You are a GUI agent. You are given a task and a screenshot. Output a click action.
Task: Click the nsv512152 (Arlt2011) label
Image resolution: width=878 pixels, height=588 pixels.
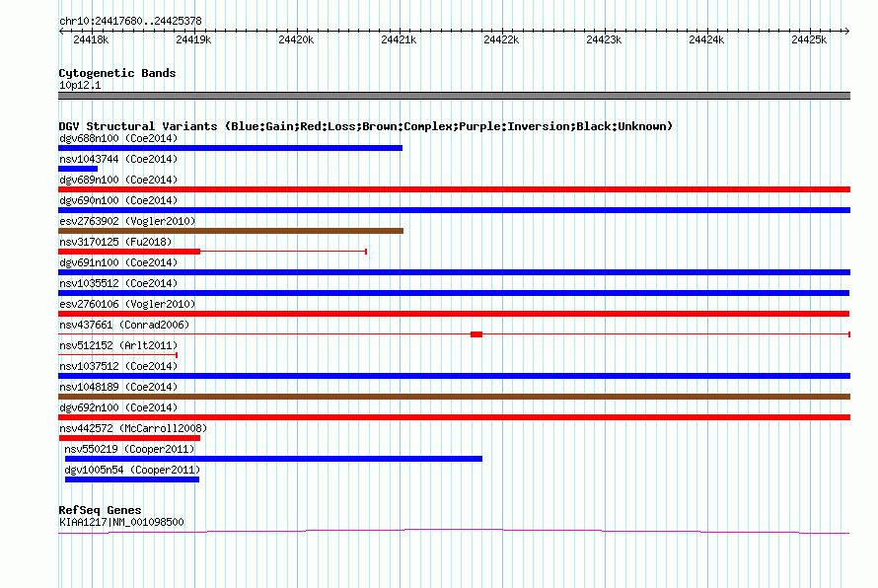(118, 345)
